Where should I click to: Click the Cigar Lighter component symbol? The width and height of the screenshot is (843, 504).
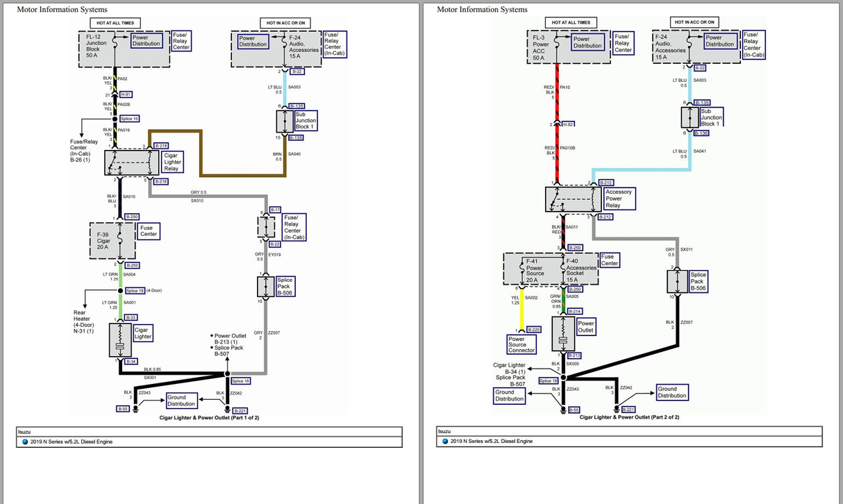click(121, 339)
